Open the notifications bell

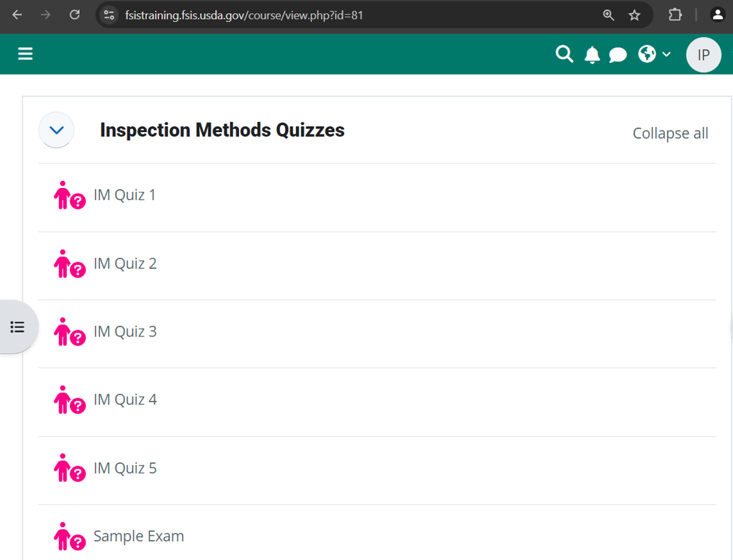[592, 55]
